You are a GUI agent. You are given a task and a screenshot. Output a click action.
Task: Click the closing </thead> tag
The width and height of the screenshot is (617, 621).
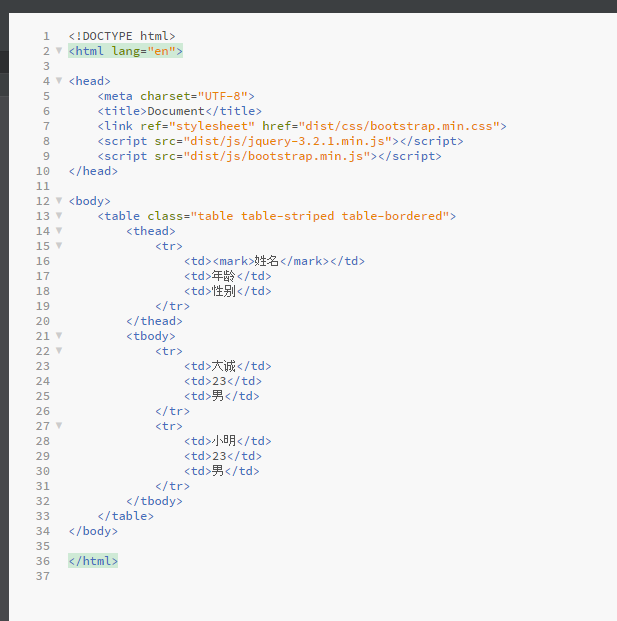[x=154, y=321]
